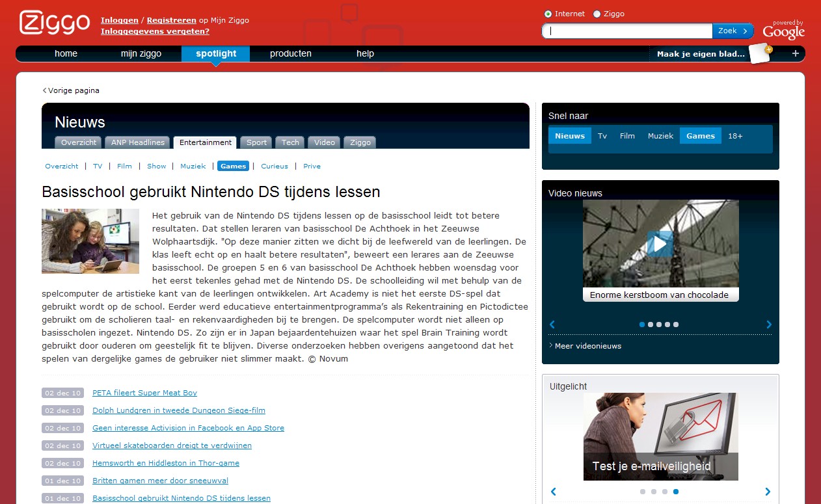821x504 pixels.
Task: Click Muziek in Snel naar panel
Action: pos(660,136)
